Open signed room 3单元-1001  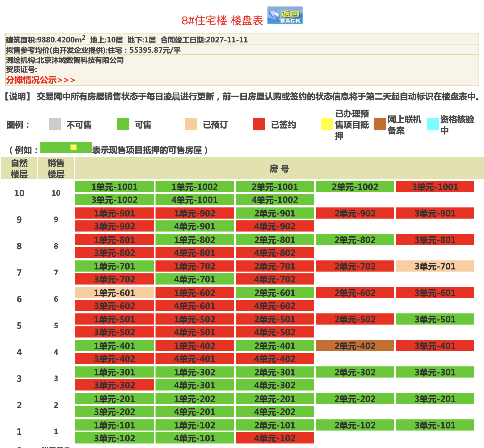coord(435,187)
